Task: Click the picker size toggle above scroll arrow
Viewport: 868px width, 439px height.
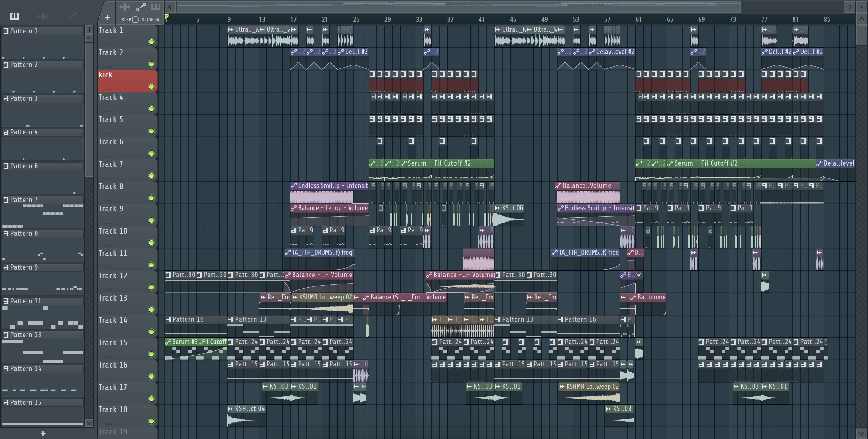Action: click(x=89, y=29)
